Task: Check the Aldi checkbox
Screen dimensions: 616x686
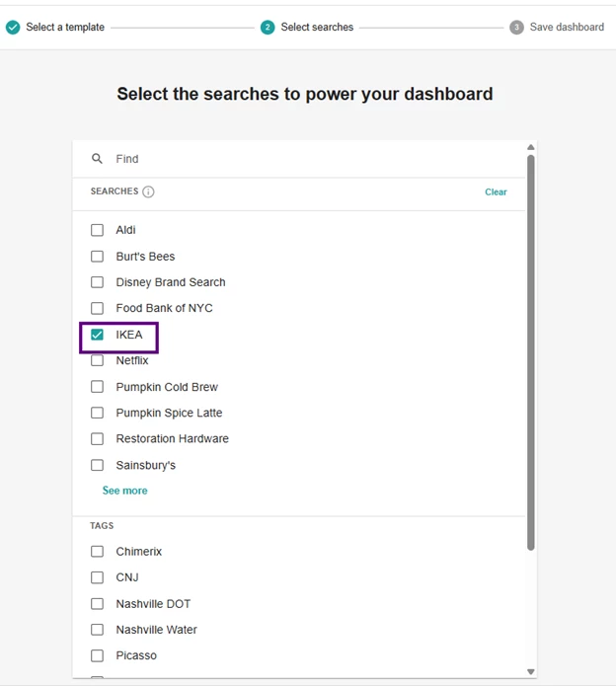Action: pos(97,230)
